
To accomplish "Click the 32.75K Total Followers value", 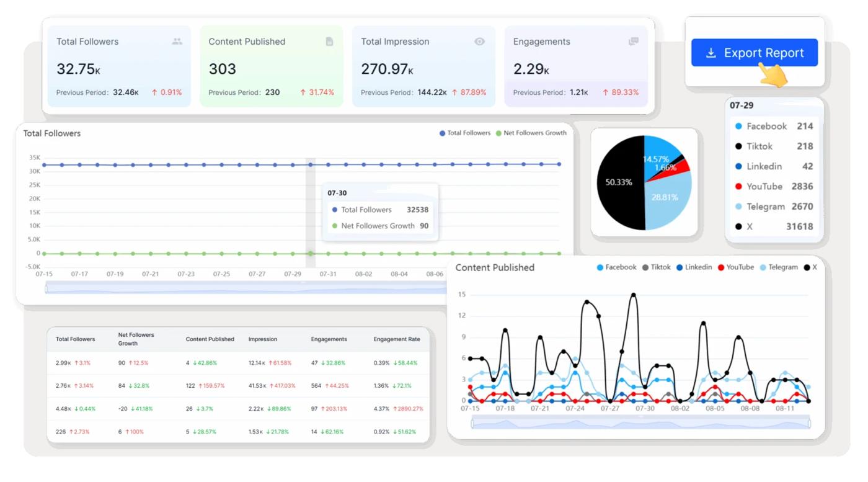I will pyautogui.click(x=78, y=69).
